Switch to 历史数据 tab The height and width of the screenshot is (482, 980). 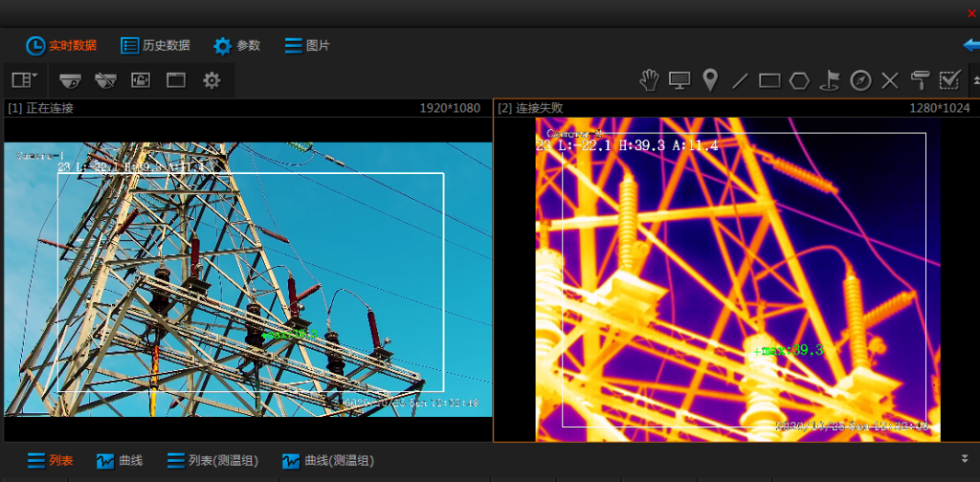[x=155, y=45]
